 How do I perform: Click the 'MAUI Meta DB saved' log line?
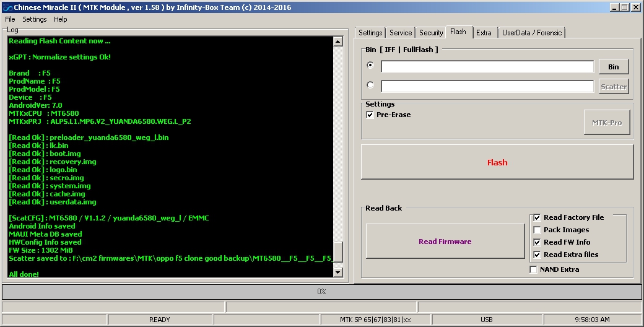point(45,234)
